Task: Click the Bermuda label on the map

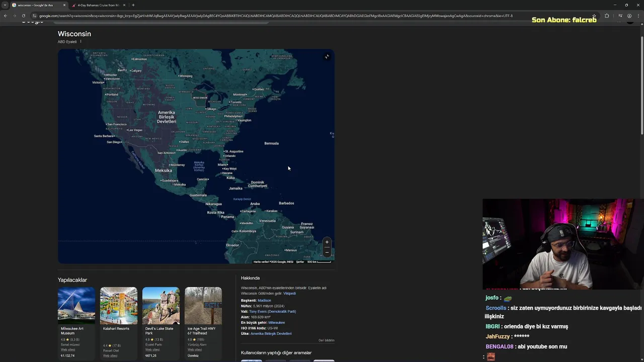Action: 272,143
